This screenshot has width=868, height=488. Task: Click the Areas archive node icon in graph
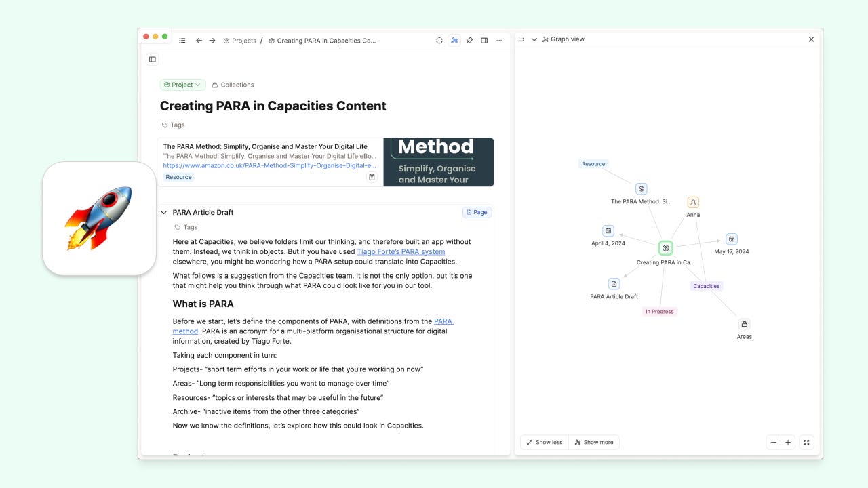[744, 323]
